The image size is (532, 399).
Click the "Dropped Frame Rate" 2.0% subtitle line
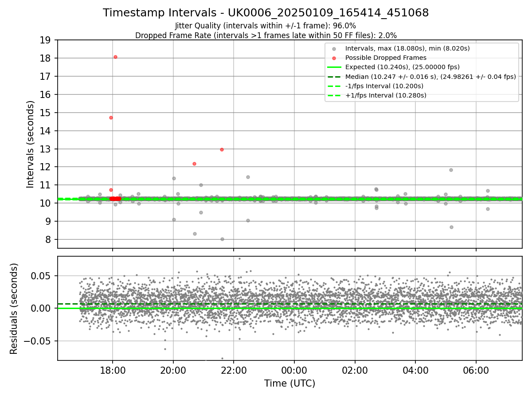click(266, 35)
